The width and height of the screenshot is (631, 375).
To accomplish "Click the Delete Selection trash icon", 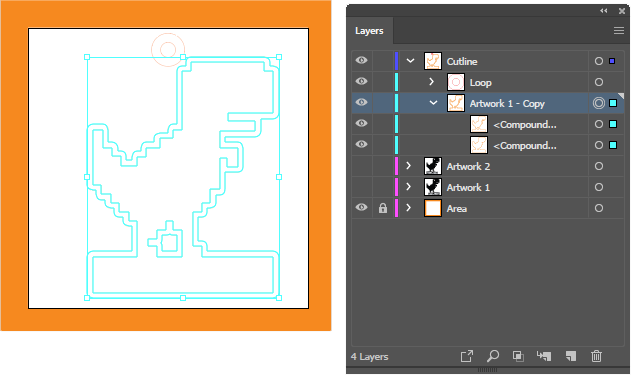I will 596,356.
